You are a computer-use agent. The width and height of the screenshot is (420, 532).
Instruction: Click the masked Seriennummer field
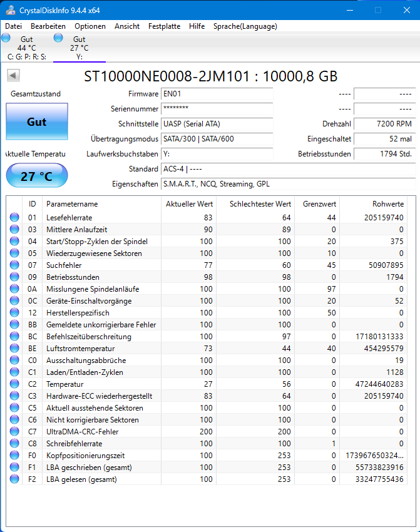[x=217, y=109]
